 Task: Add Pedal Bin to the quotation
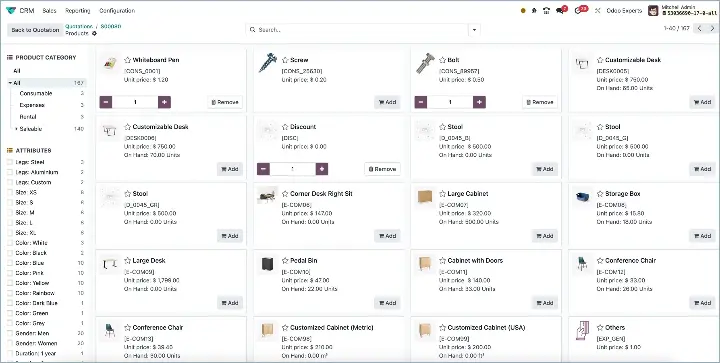387,303
